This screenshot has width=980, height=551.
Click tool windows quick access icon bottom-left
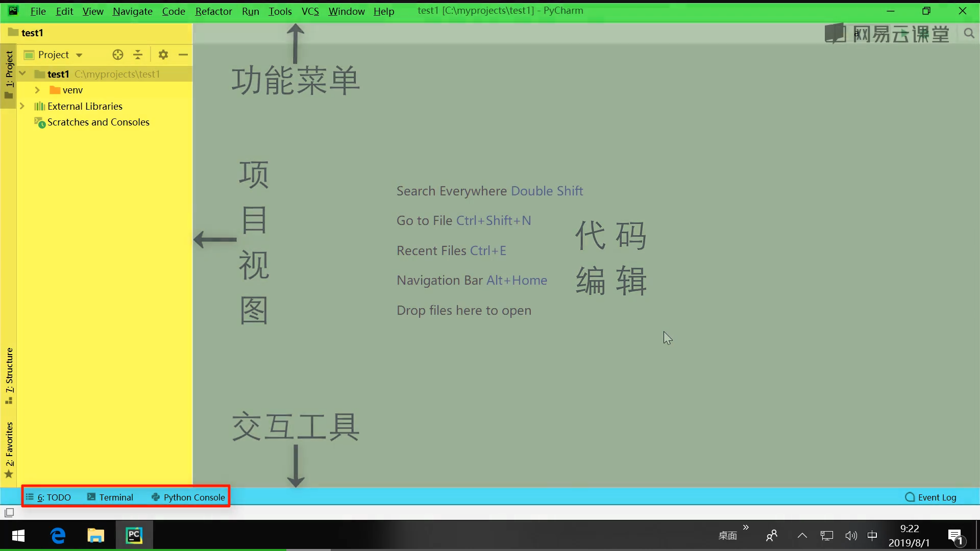(9, 513)
